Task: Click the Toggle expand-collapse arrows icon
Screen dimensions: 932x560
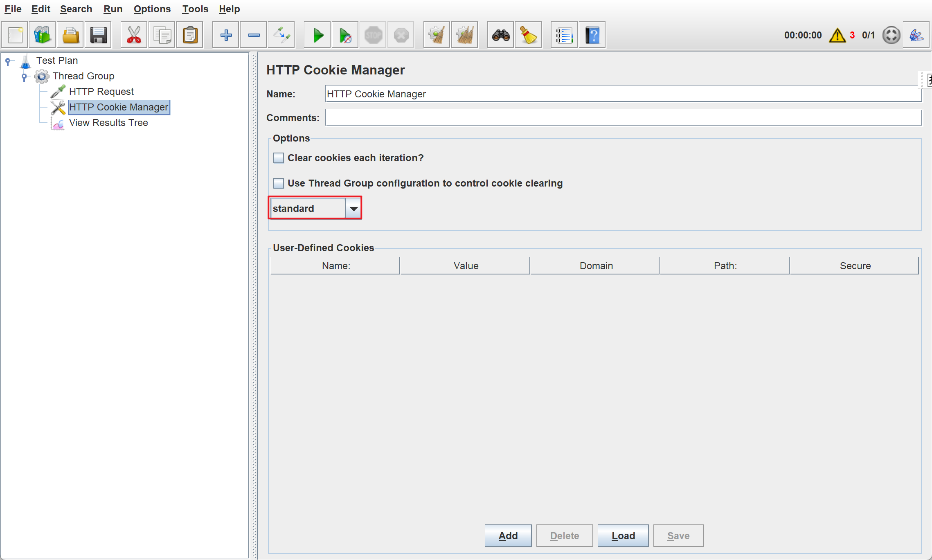Action: (x=281, y=35)
